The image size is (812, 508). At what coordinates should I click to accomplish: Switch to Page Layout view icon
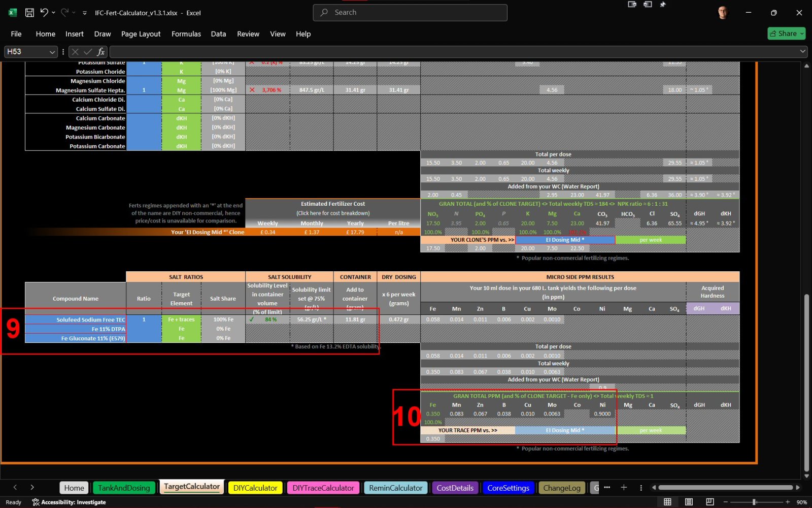coord(689,502)
